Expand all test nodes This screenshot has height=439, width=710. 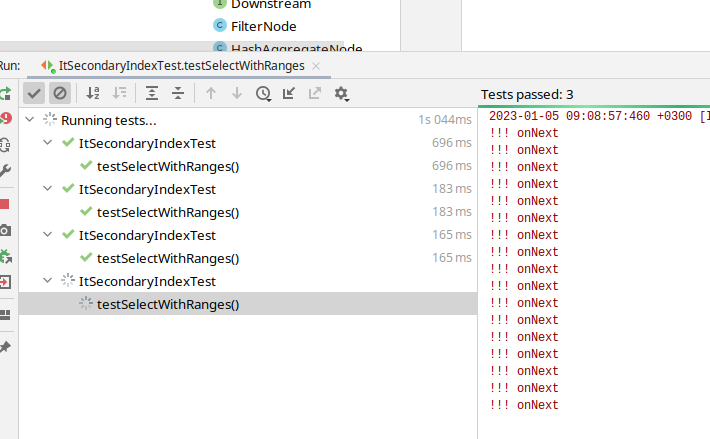point(152,93)
